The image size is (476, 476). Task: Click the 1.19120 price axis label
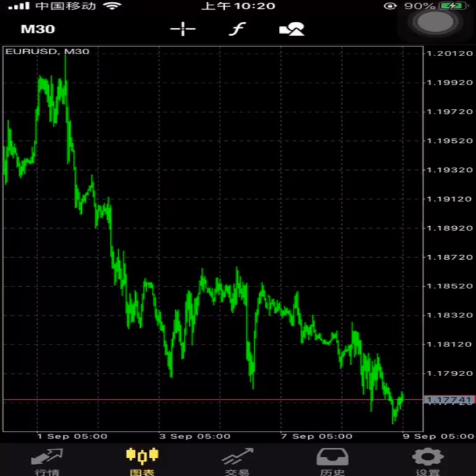[x=450, y=199]
